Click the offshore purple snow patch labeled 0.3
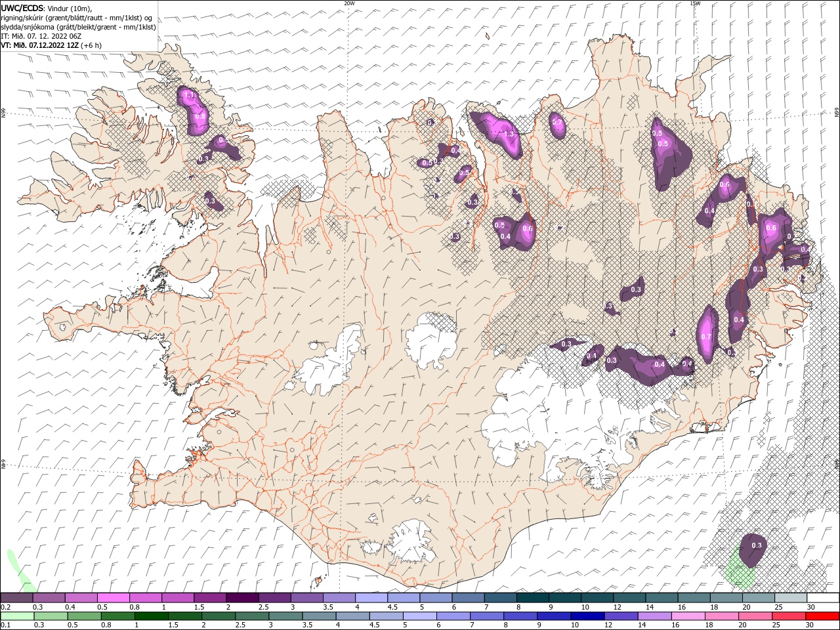This screenshot has height=630, width=840. click(x=753, y=549)
